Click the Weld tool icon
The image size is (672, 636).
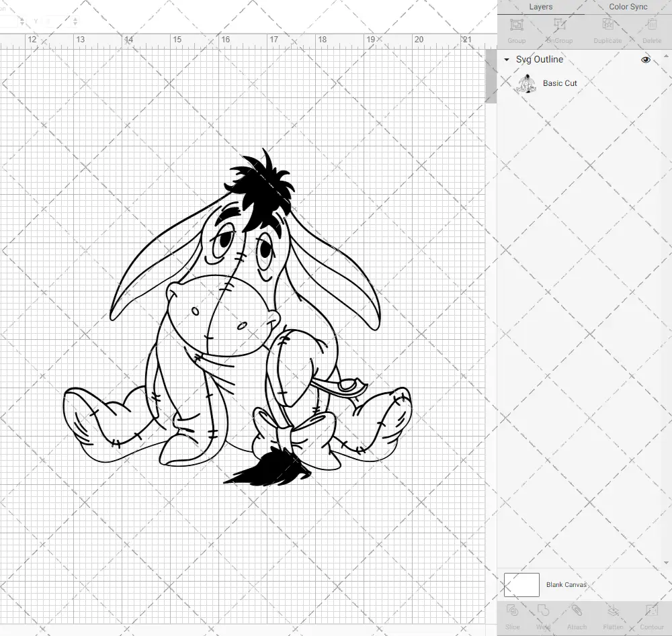(543, 610)
